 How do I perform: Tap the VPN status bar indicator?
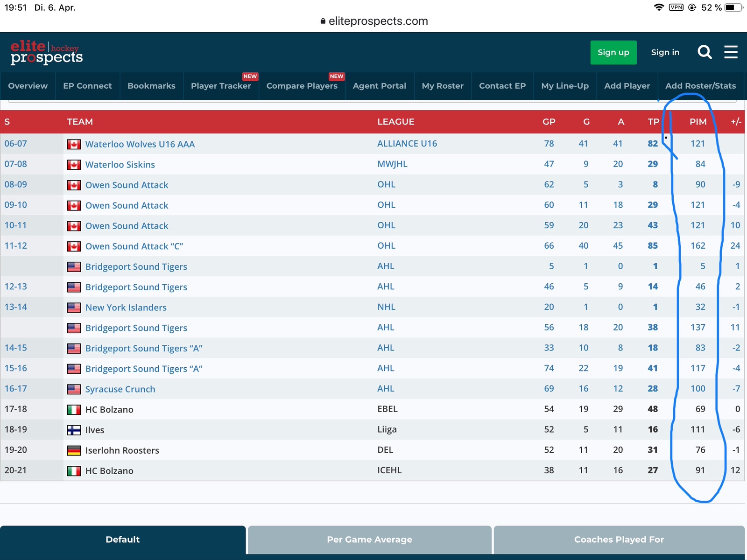pyautogui.click(x=676, y=7)
